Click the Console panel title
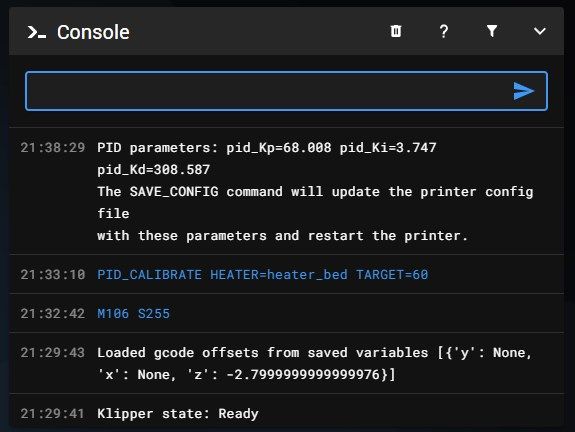 [x=93, y=32]
